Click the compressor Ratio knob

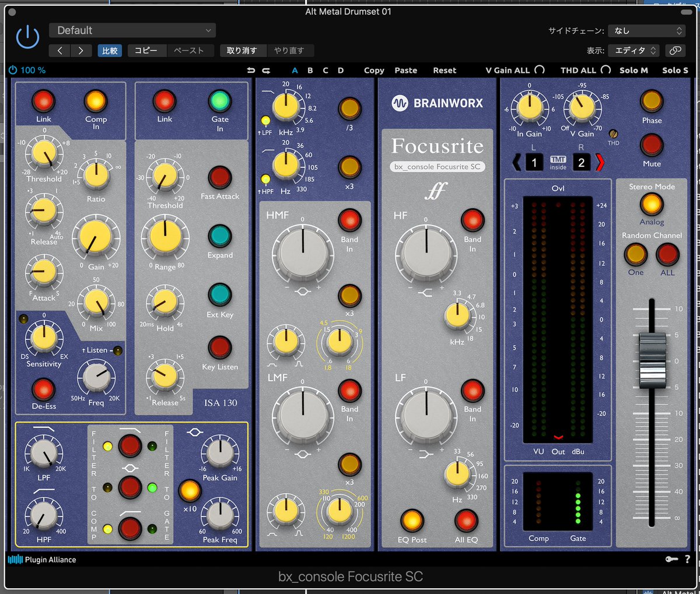[x=96, y=174]
